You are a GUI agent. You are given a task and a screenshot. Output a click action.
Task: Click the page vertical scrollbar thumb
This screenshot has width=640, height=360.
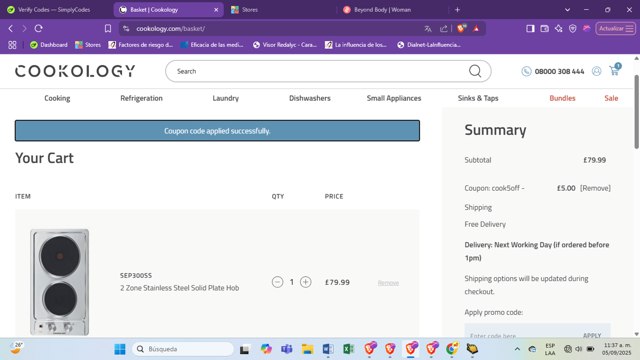pos(636,111)
